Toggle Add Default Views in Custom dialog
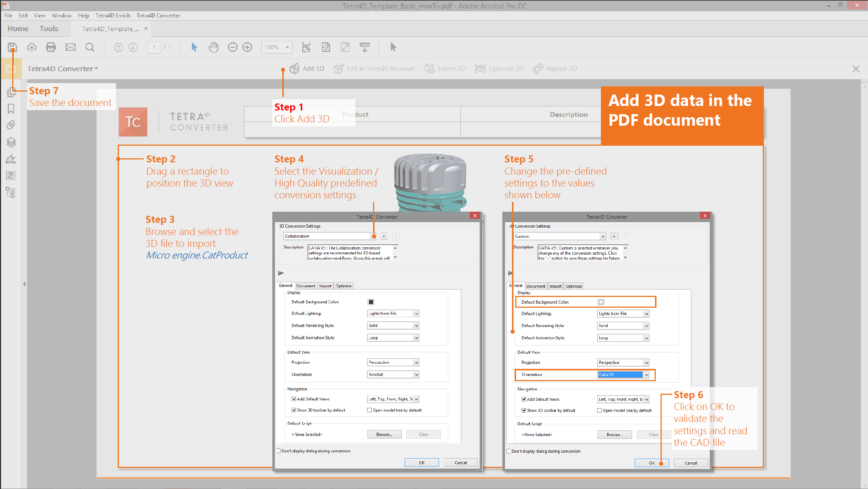868x489 pixels. [x=524, y=399]
